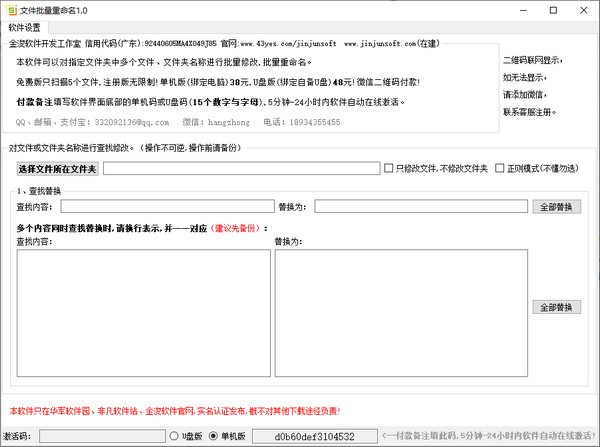Click the 联系客服注册 text
Screen dimensions: 600x447
pyautogui.click(x=530, y=112)
